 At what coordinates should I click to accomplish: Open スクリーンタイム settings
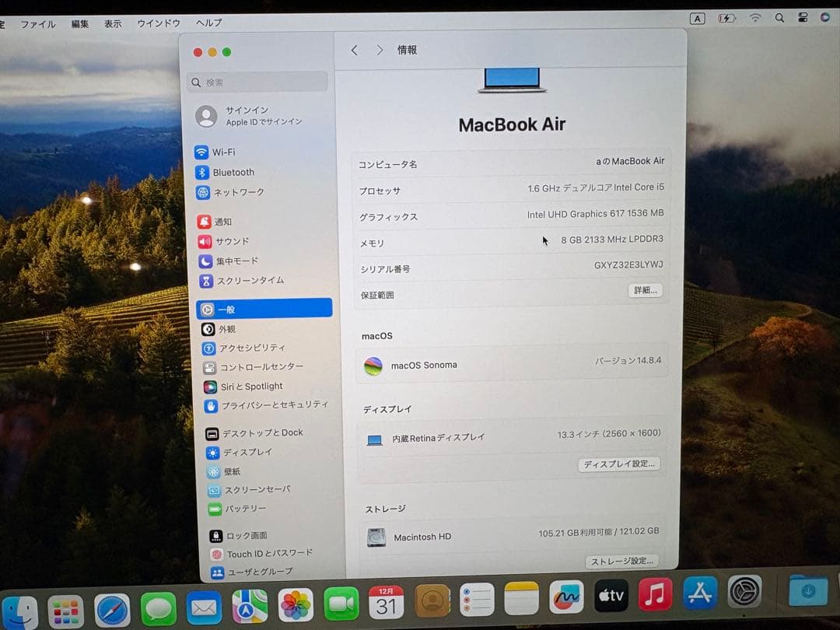242,281
